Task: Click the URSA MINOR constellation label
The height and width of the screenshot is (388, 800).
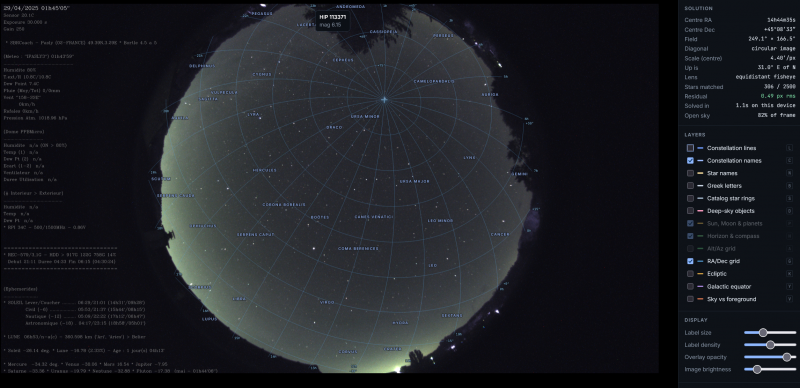Action: pos(365,116)
